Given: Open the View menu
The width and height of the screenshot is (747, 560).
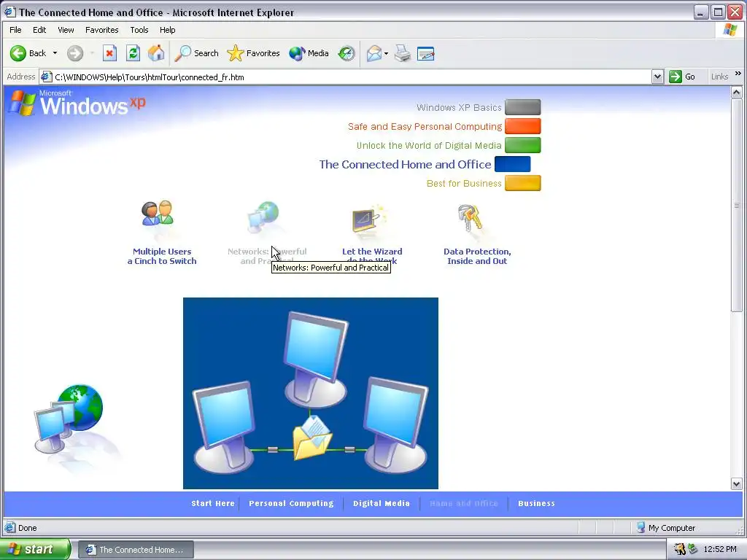Looking at the screenshot, I should point(66,29).
